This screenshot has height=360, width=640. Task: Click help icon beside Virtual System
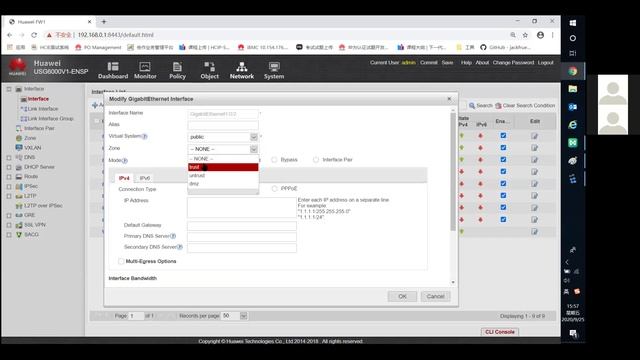point(144,136)
